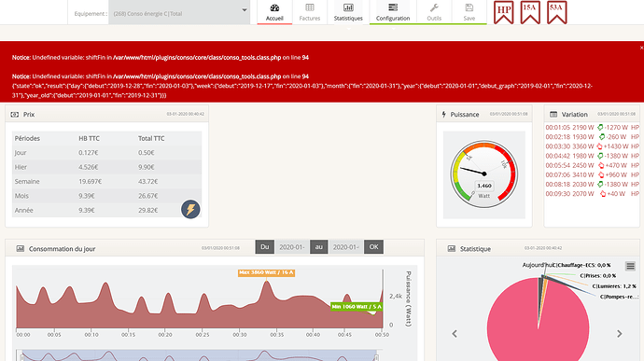Click the lightning bolt button in Prix panel
This screenshot has width=644, height=361.
click(x=190, y=210)
